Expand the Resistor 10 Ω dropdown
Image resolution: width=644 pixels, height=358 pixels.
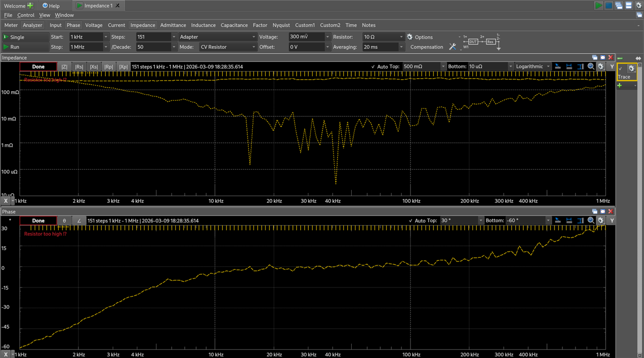(401, 37)
